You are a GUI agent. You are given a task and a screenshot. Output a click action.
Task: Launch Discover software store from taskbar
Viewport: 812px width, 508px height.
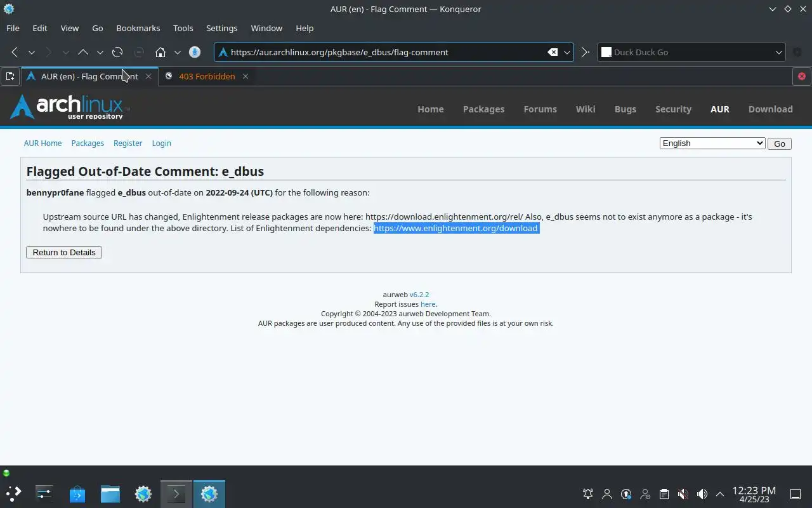[77, 493]
